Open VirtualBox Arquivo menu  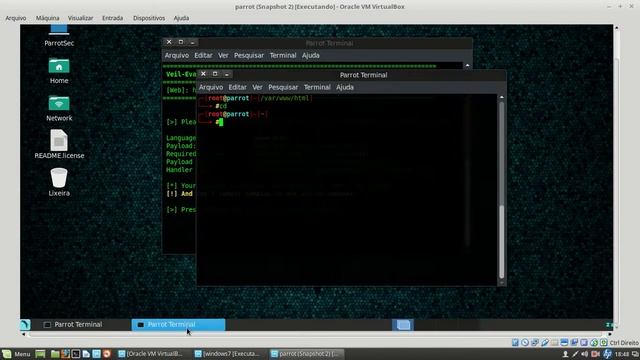click(x=16, y=18)
